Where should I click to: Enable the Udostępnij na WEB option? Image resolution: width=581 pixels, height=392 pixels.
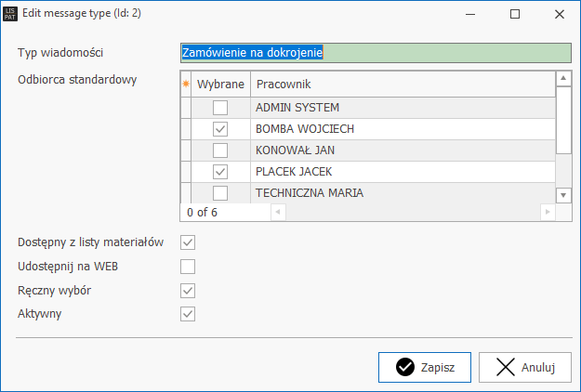pyautogui.click(x=188, y=267)
